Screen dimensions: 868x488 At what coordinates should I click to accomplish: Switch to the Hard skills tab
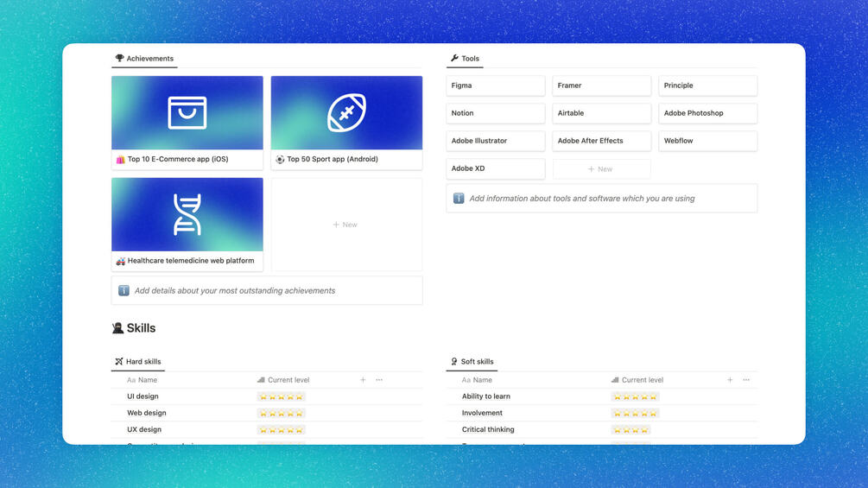tap(138, 361)
